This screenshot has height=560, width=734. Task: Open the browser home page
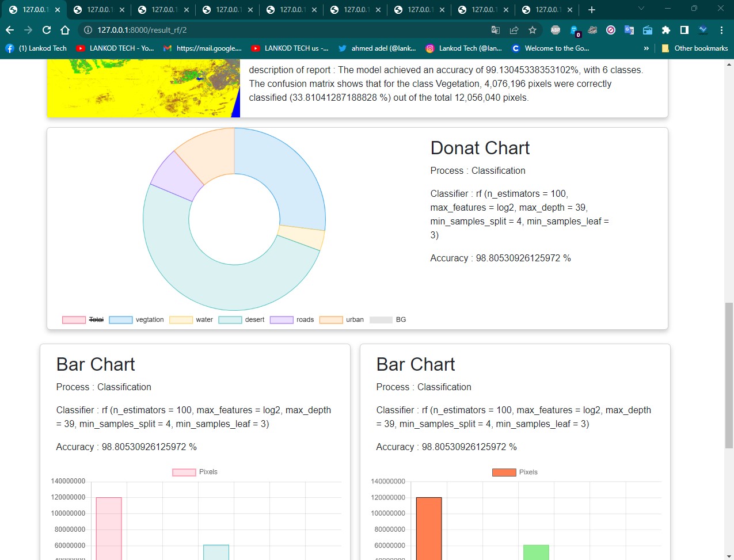(x=65, y=30)
